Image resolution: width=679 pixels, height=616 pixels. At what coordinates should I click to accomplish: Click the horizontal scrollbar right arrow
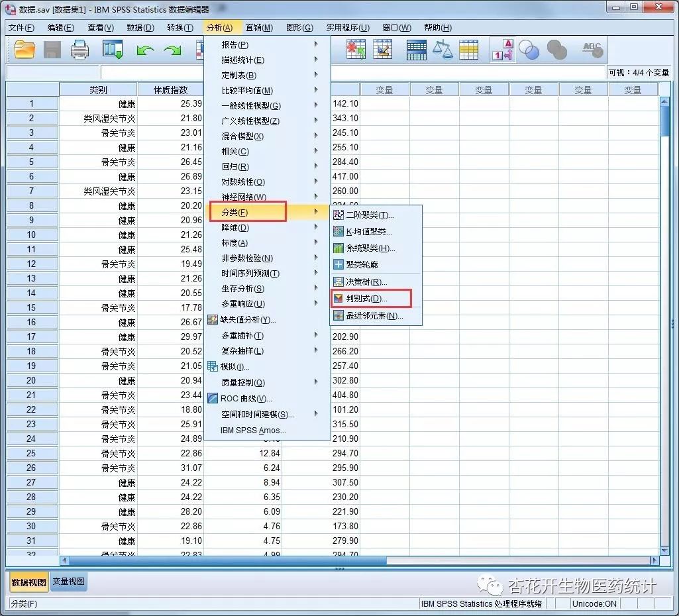point(654,560)
